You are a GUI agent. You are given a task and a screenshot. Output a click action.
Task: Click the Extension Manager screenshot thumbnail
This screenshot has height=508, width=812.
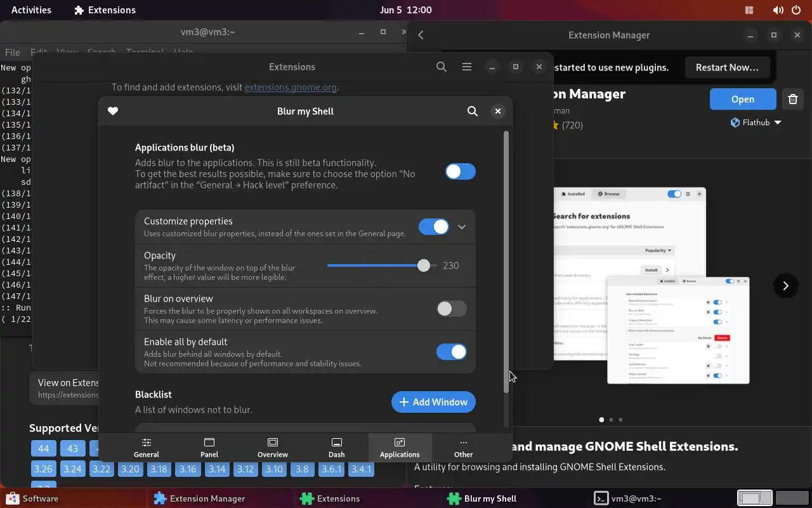pos(652,285)
